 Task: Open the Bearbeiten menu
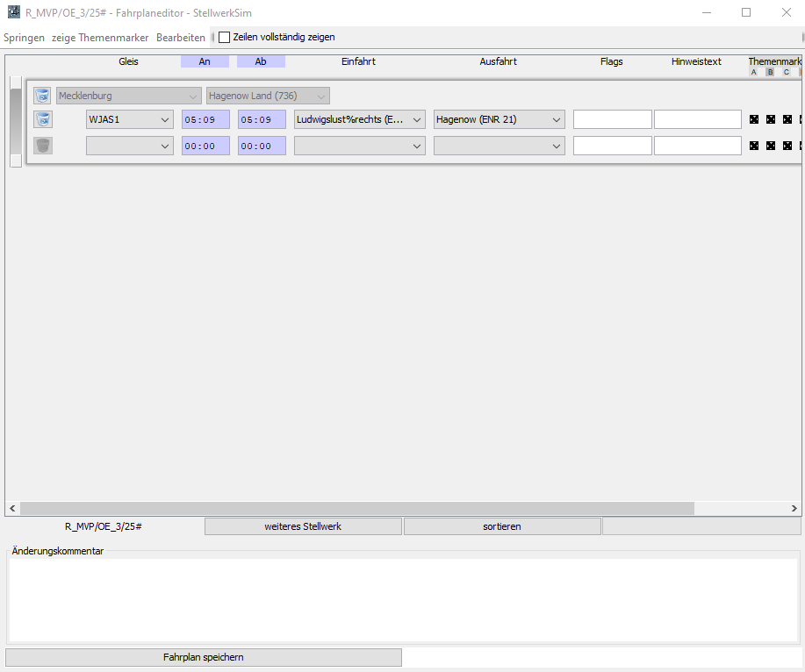point(180,38)
